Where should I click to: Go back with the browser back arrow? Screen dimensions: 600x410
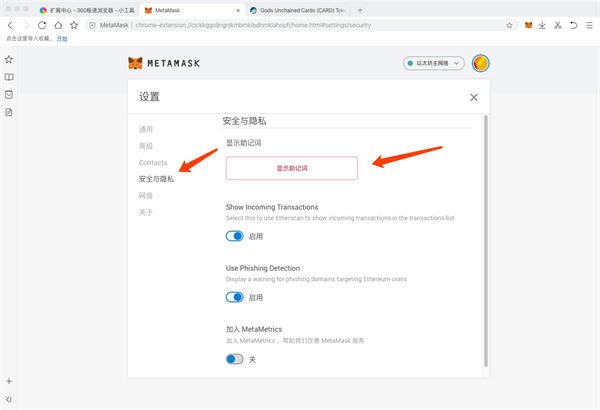[x=10, y=25]
